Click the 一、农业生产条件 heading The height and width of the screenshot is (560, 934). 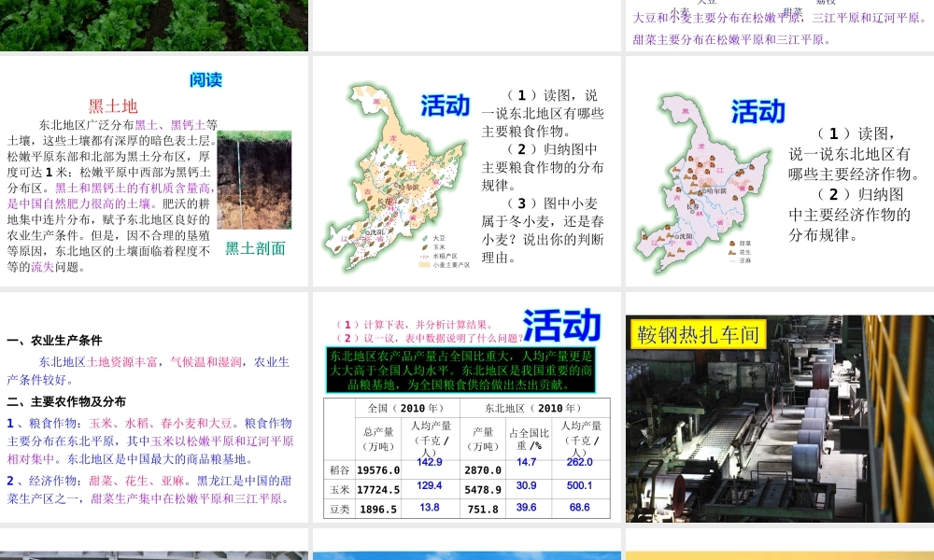[x=55, y=341]
